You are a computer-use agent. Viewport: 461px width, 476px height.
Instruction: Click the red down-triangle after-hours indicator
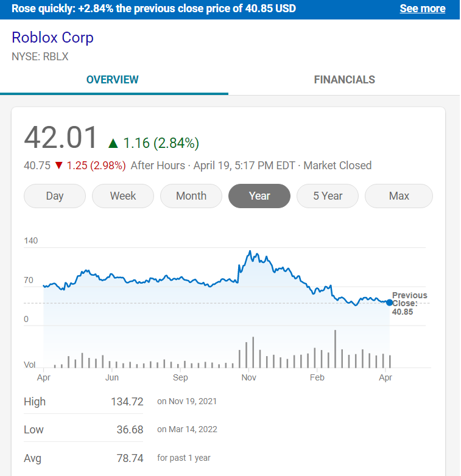[x=58, y=166]
